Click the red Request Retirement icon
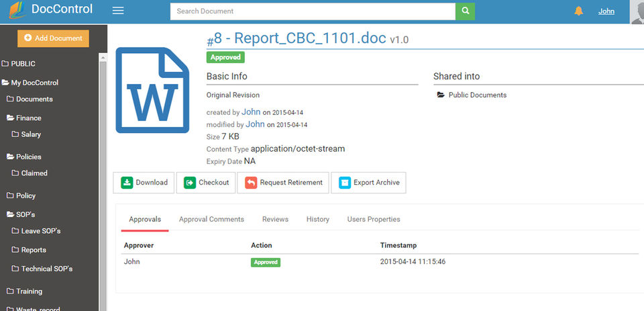 [251, 183]
